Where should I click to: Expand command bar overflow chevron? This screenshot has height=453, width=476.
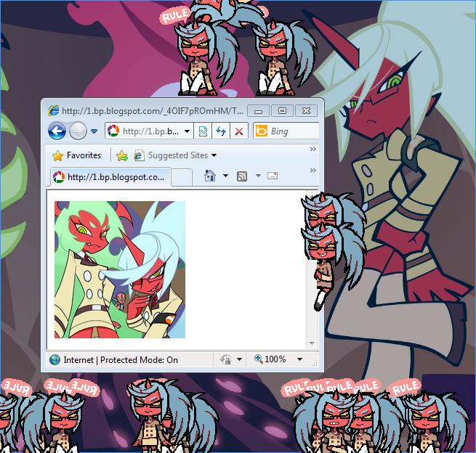pyautogui.click(x=313, y=170)
